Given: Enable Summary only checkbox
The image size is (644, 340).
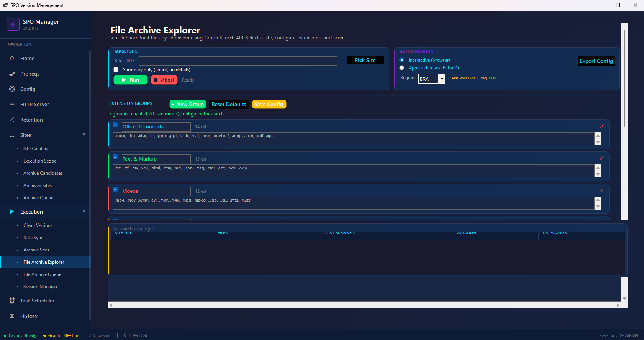Looking at the screenshot, I should 116,70.
